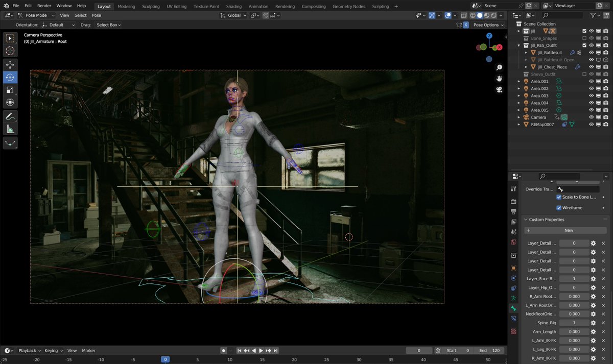This screenshot has height=364, width=613.
Task: Switch to the Geometry Nodes workspace tab
Action: click(349, 6)
